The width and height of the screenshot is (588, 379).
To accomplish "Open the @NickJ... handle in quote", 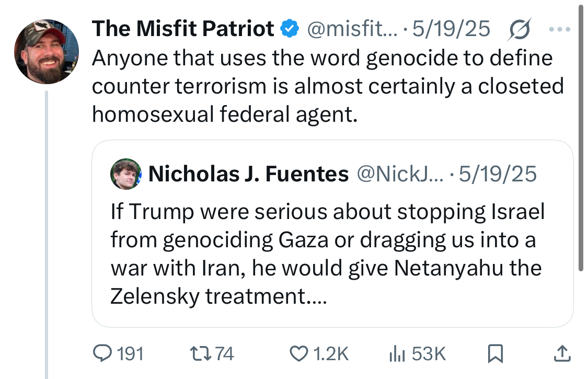I will point(400,174).
